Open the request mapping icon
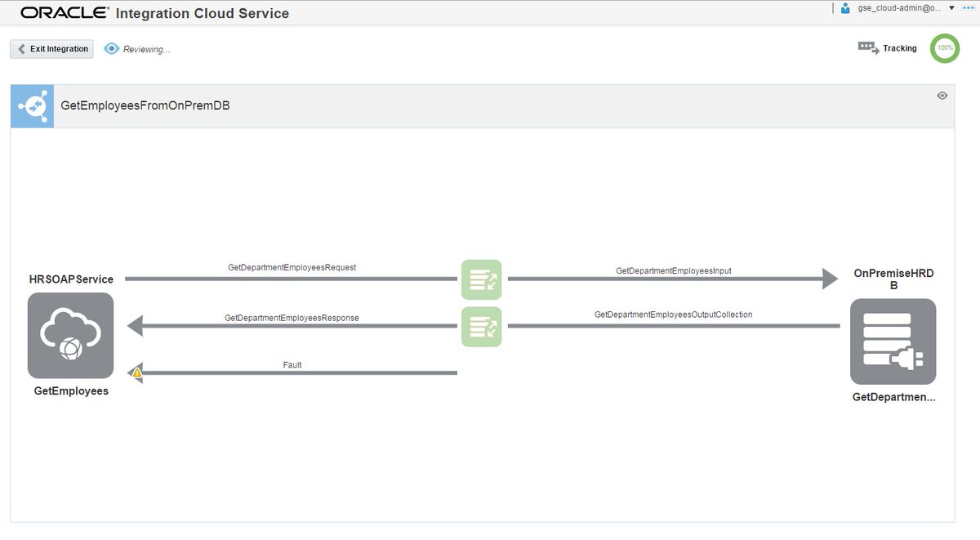Screen dimensions: 980x540 coord(481,280)
